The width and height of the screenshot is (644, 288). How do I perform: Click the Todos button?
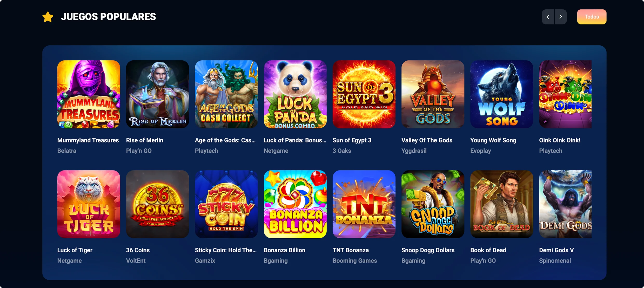click(x=592, y=17)
